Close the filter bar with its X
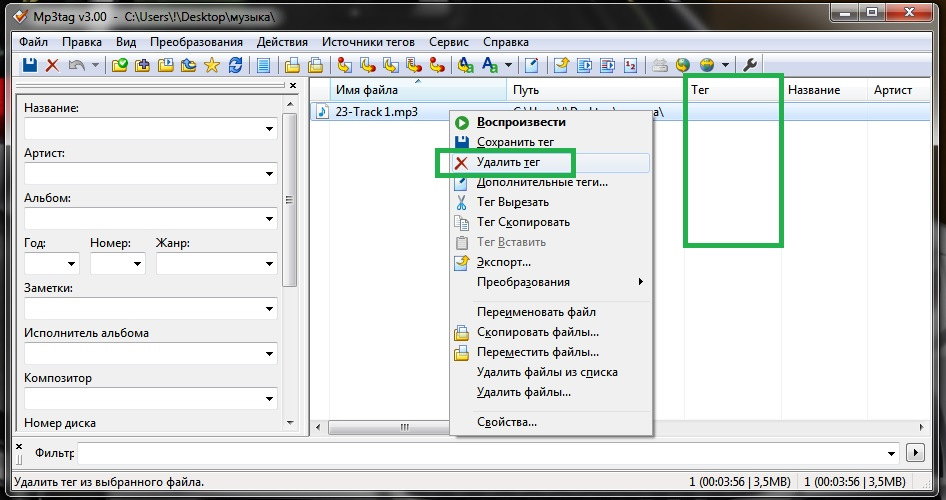Screen dimensions: 946x500 coord(19,447)
